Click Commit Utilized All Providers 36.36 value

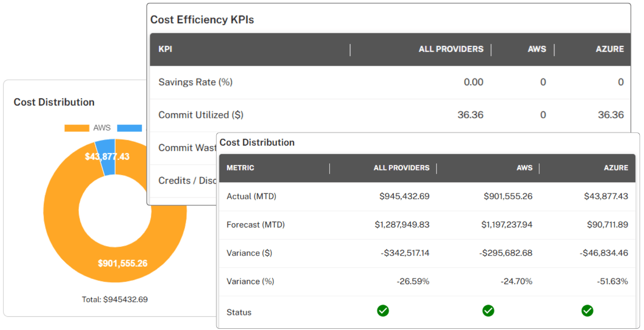[471, 115]
